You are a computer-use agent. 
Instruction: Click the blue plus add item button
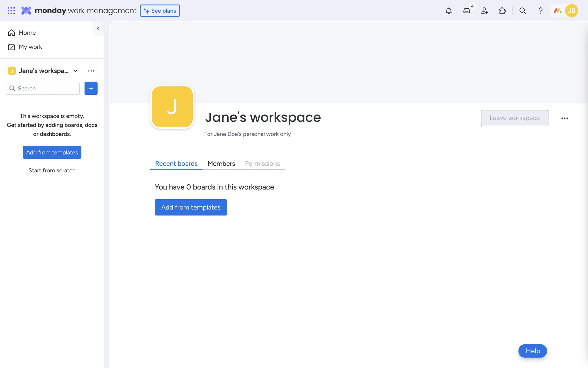91,88
